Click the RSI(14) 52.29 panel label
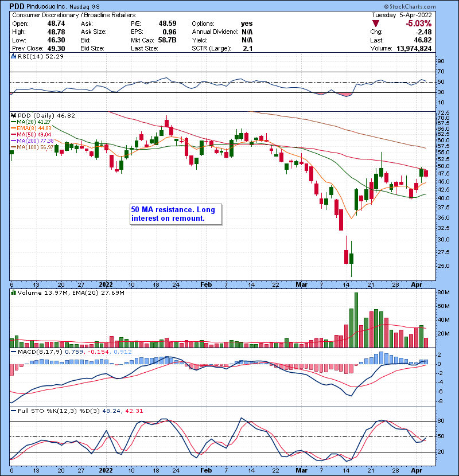Screen dimensions: 459x476 pos(40,56)
